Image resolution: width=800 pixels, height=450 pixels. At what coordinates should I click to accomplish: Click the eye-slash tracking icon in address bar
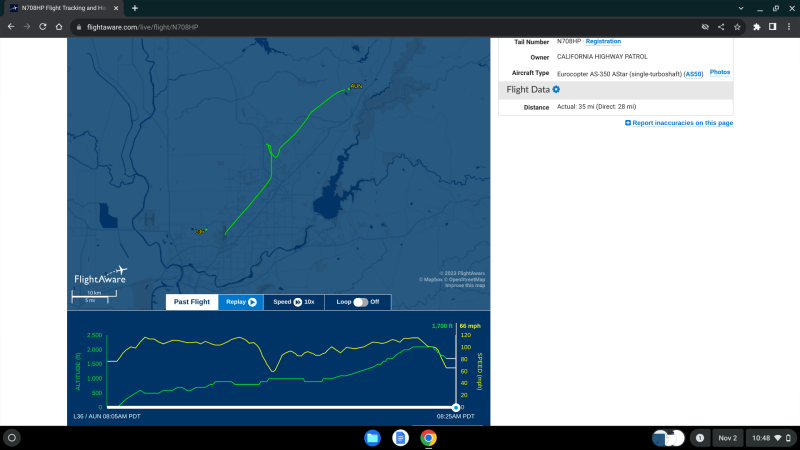pyautogui.click(x=705, y=27)
